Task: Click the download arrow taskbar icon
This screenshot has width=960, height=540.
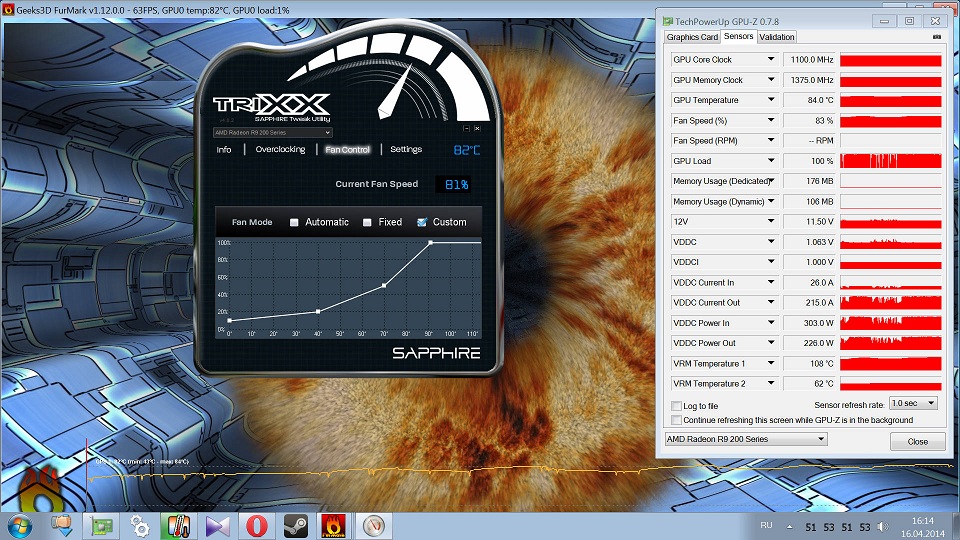Action: pos(62,527)
